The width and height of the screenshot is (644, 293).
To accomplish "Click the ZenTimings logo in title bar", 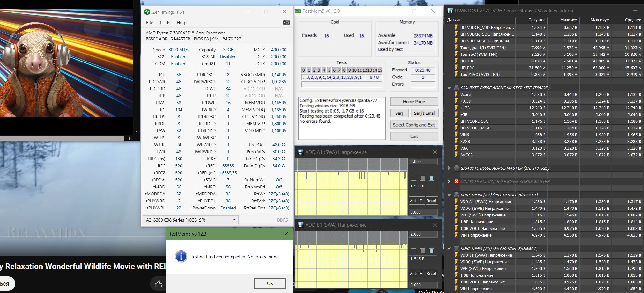I will pyautogui.click(x=147, y=12).
